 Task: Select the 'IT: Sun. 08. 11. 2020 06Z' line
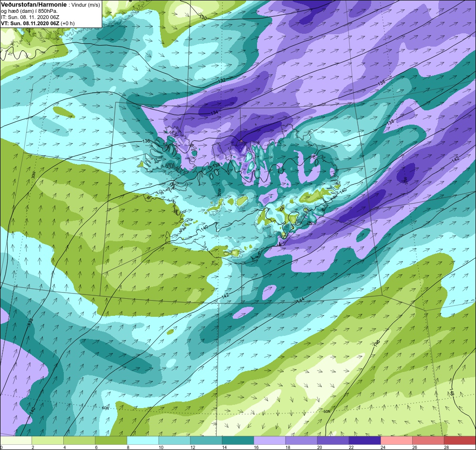pos(30,17)
